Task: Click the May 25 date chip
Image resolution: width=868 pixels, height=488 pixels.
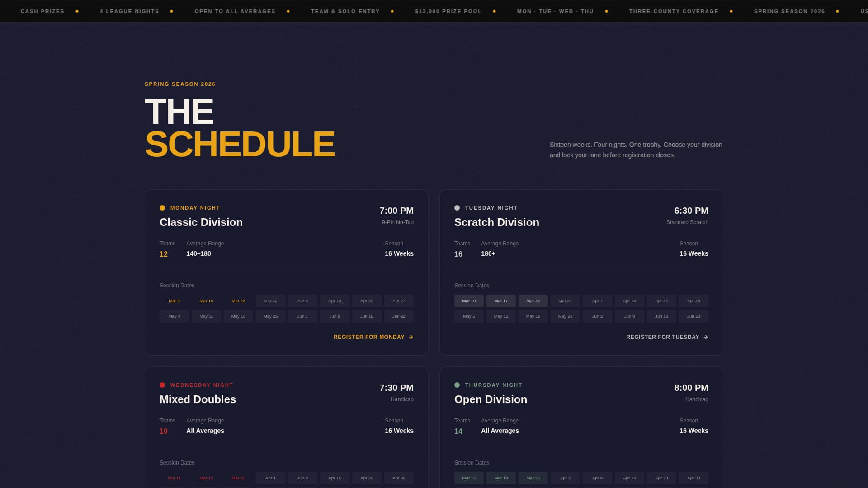Action: coord(270,316)
